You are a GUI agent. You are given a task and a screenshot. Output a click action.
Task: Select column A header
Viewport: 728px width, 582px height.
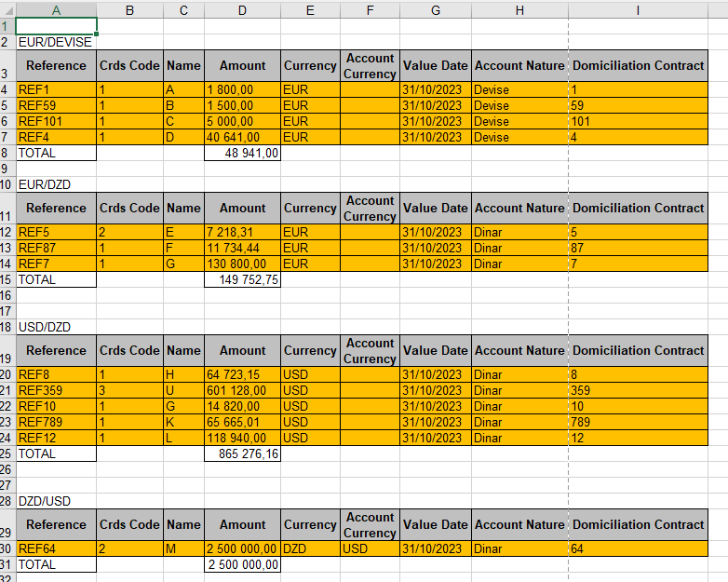56,10
